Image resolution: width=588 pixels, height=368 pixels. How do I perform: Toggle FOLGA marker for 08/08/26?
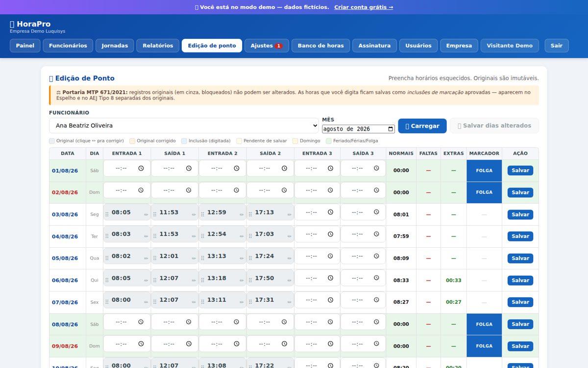coord(484,324)
